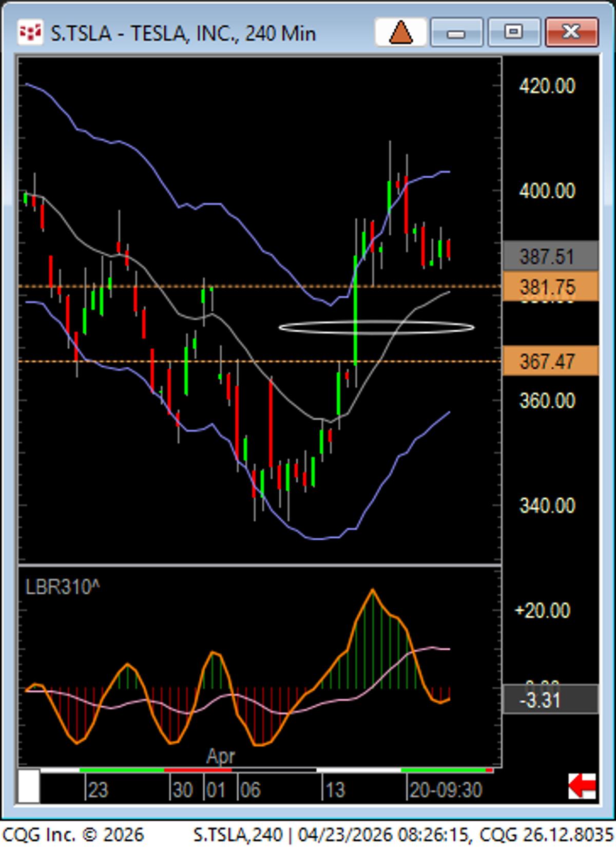
Task: Click the 23 date marker on time axis
Action: point(98,790)
